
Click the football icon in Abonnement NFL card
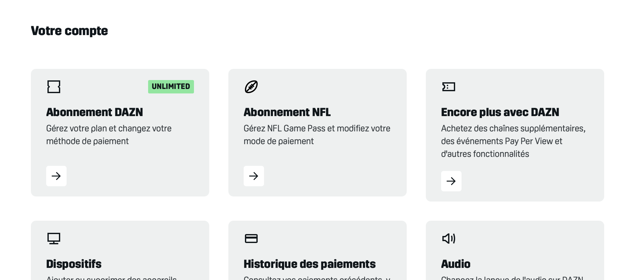(251, 87)
